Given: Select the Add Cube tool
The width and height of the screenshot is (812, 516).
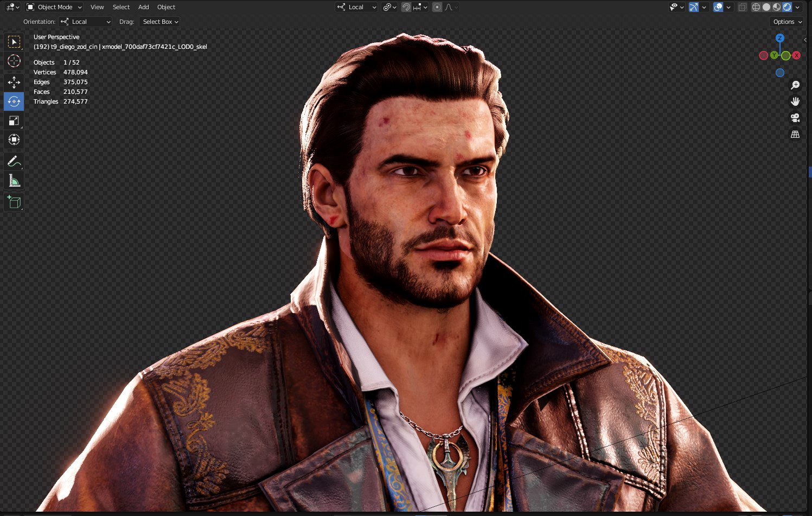Looking at the screenshot, I should coord(14,202).
